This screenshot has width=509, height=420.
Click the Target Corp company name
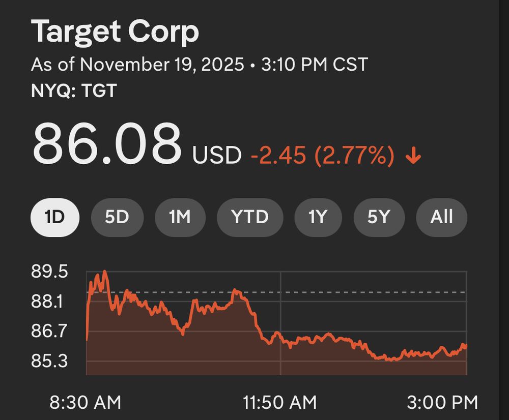point(115,32)
